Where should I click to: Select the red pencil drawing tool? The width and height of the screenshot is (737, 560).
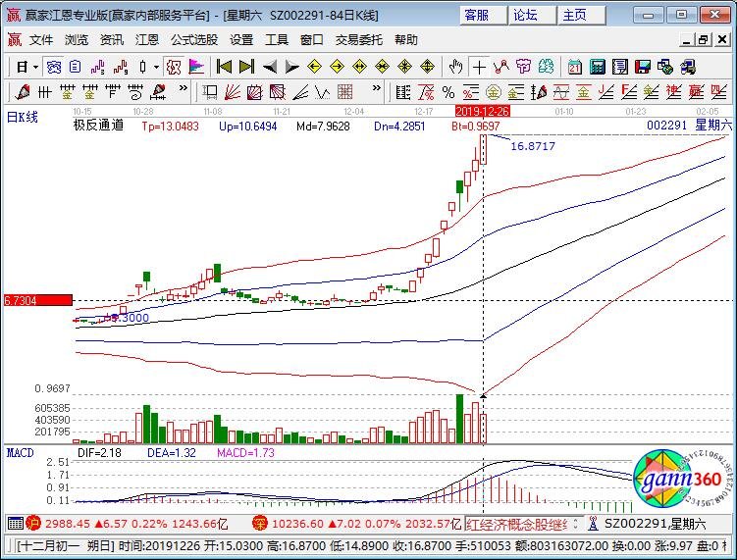point(23,91)
